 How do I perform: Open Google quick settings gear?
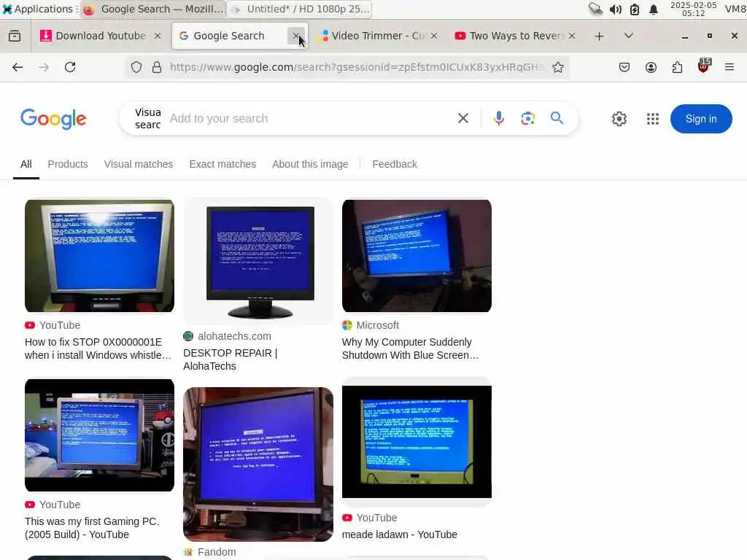tap(619, 119)
